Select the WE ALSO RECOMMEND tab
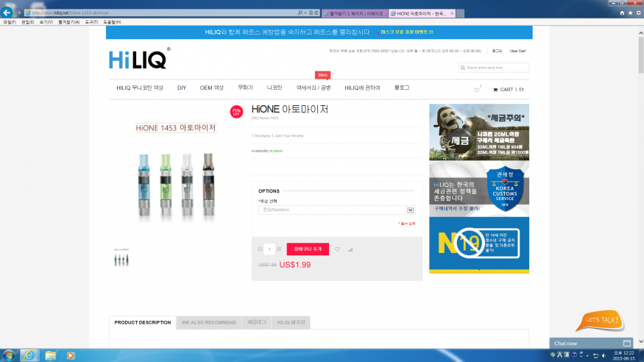The width and height of the screenshot is (644, 362). click(209, 322)
